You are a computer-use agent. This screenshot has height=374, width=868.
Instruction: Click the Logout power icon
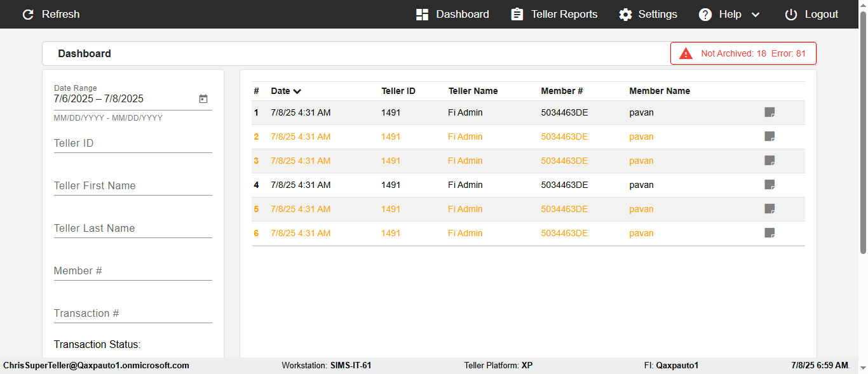tap(791, 14)
